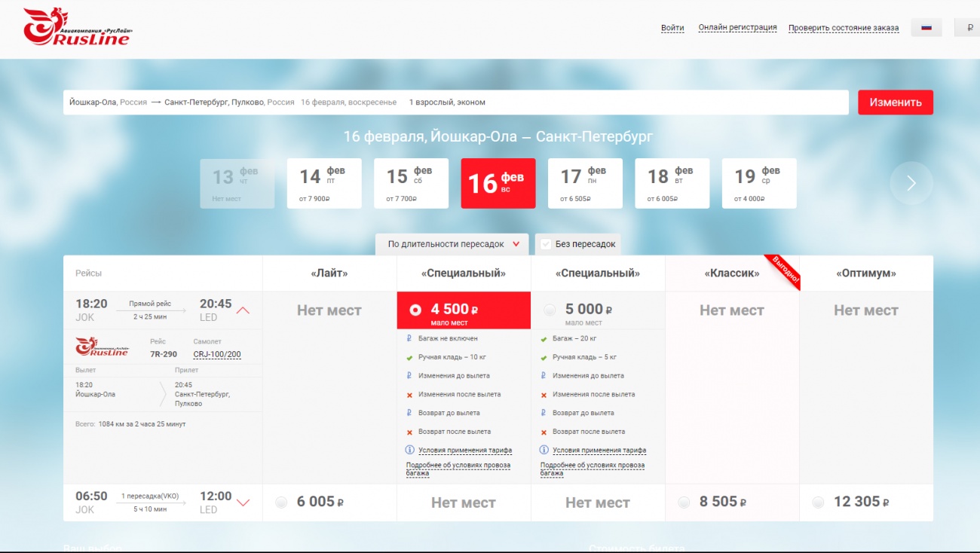980x553 pixels.
Task: Open the Russian flag language selector
Action: (x=926, y=28)
